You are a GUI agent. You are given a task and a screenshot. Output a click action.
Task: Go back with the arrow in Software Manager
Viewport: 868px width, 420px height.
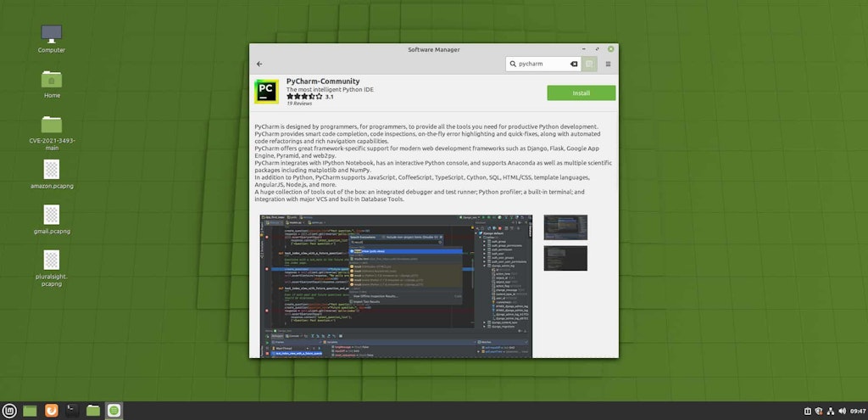click(259, 64)
